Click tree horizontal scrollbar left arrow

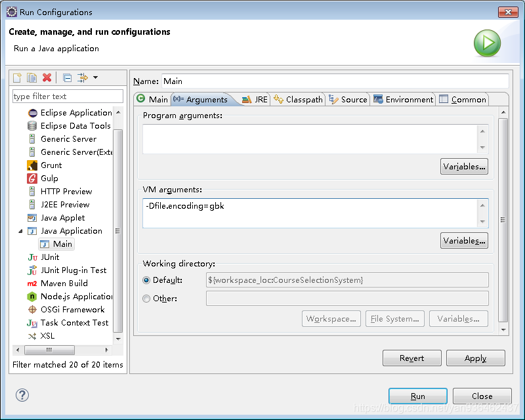[18, 350]
